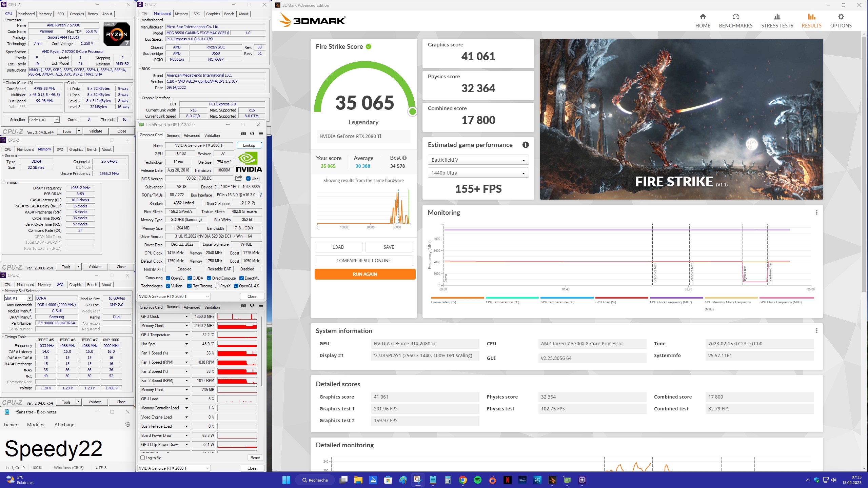Toggle Vulkan technologies checkbox
The image size is (868, 488).
coord(168,286)
